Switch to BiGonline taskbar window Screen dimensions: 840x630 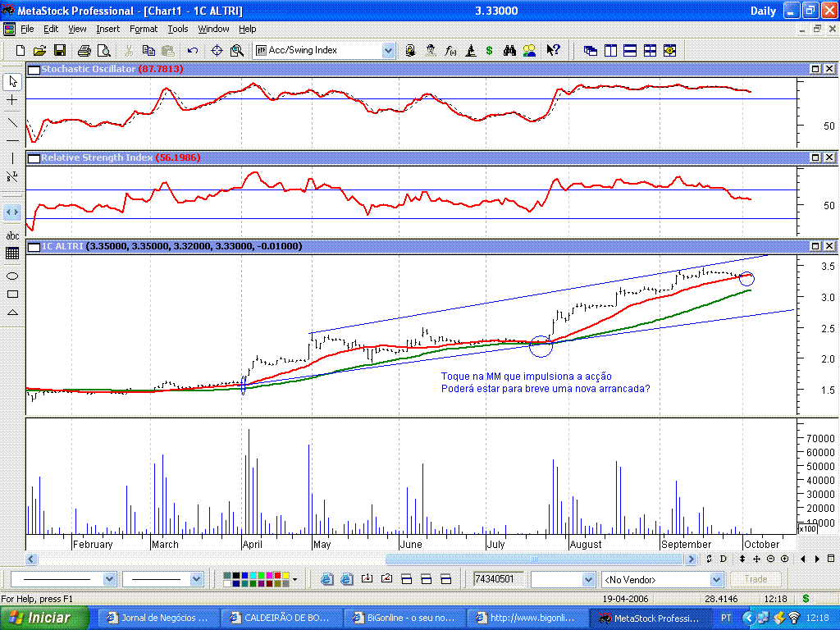(404, 618)
